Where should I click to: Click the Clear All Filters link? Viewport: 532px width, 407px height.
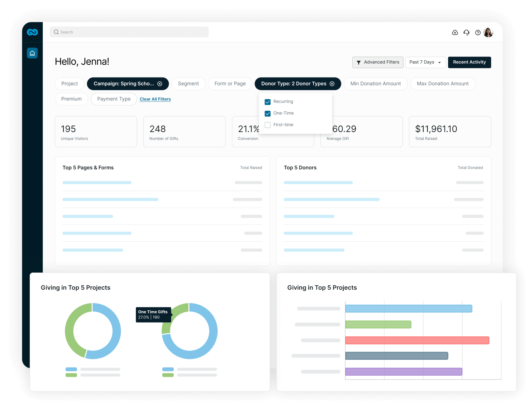155,99
